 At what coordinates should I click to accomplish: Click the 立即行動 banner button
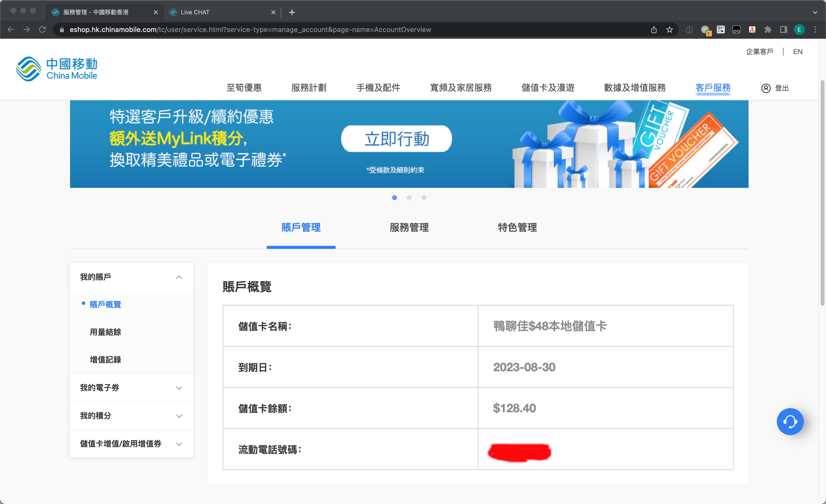click(x=397, y=139)
